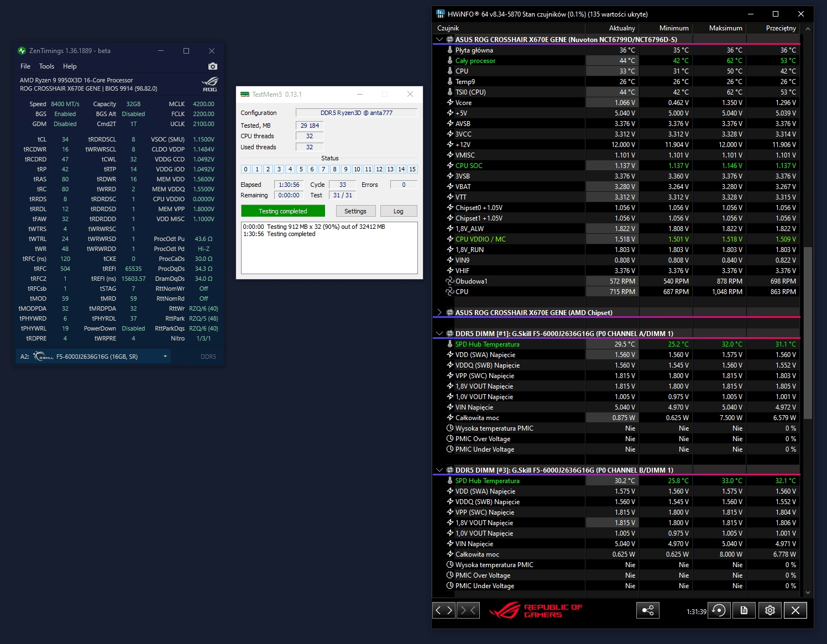The width and height of the screenshot is (827, 644).
Task: Click the tREFI value 65535
Action: click(133, 269)
